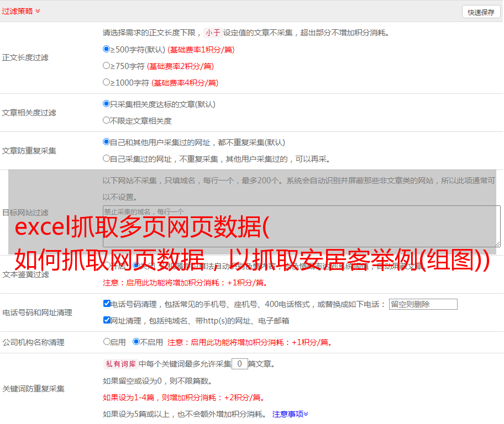504x424 pixels.
Task: Toggle the 电话号码清理 checkbox
Action: [107, 304]
